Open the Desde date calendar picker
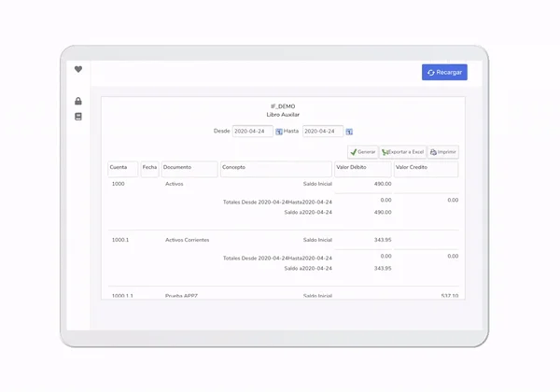 click(x=279, y=132)
